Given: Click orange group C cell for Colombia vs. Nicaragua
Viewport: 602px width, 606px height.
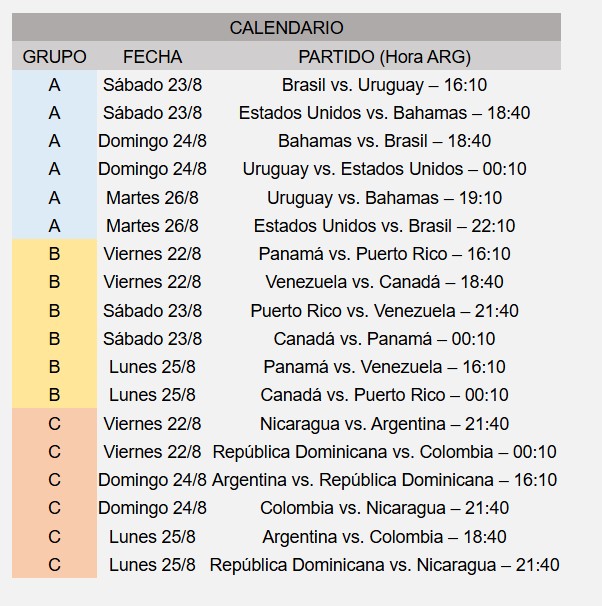Looking at the screenshot, I should pos(54,508).
